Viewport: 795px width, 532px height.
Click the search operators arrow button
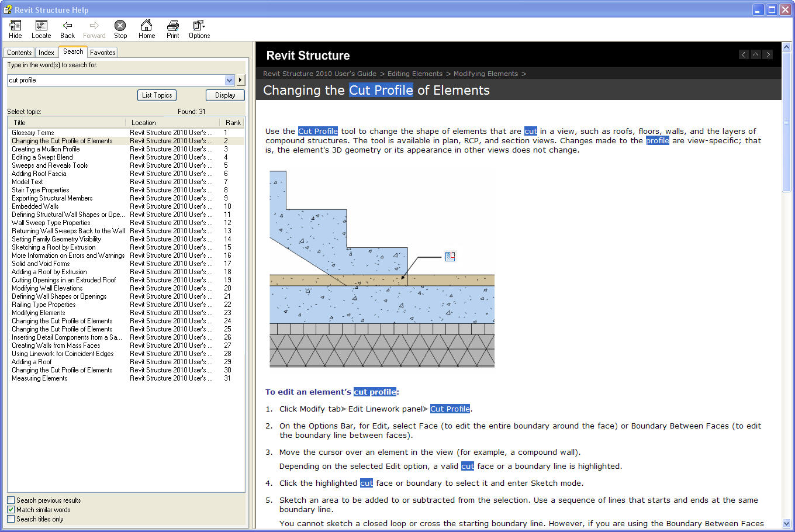(x=240, y=80)
